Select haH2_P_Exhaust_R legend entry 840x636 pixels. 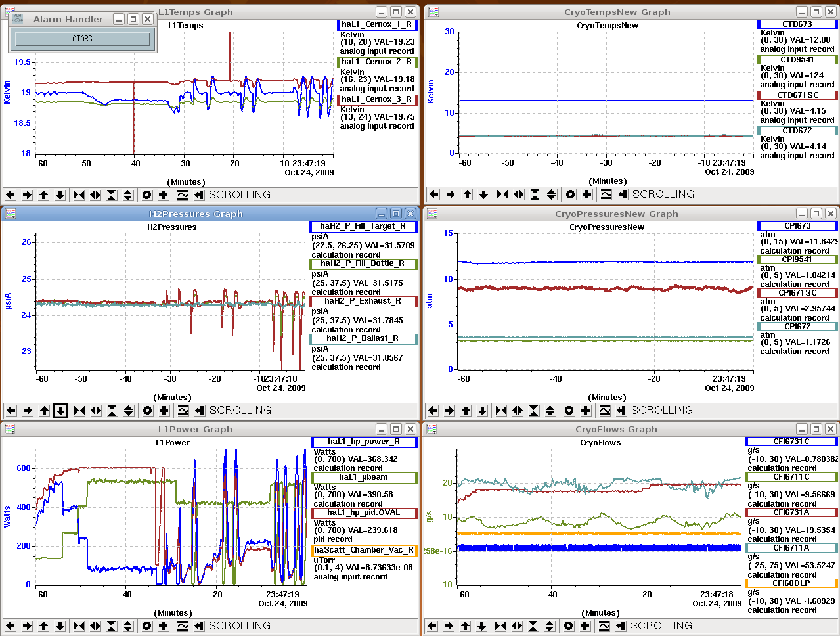[x=363, y=302]
